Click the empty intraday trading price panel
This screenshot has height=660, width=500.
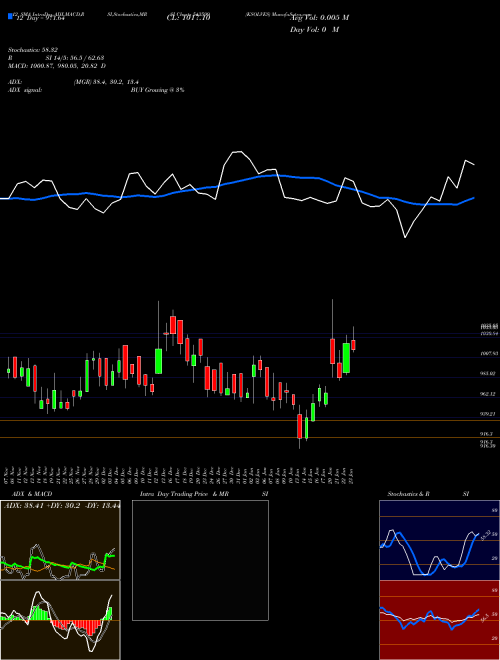coord(200,560)
